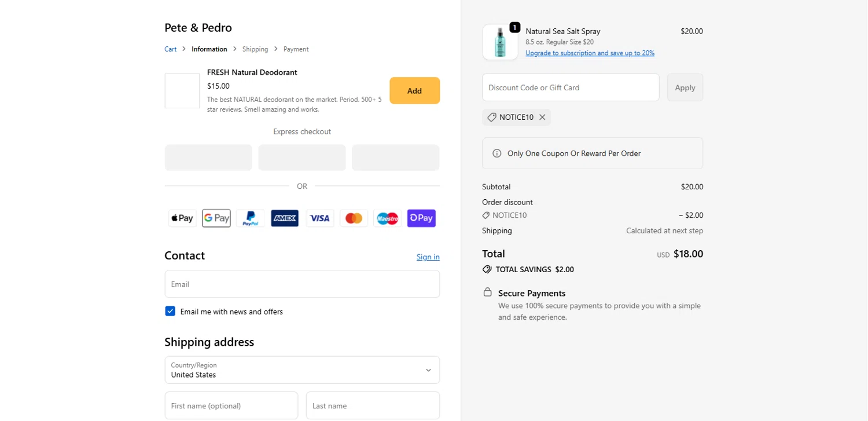Click the AMEX card icon

click(285, 218)
